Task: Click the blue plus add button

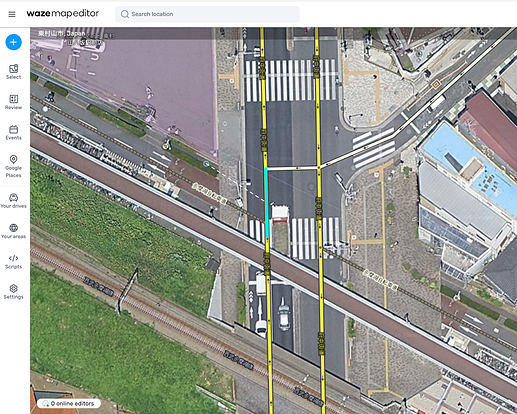Action: pyautogui.click(x=14, y=42)
